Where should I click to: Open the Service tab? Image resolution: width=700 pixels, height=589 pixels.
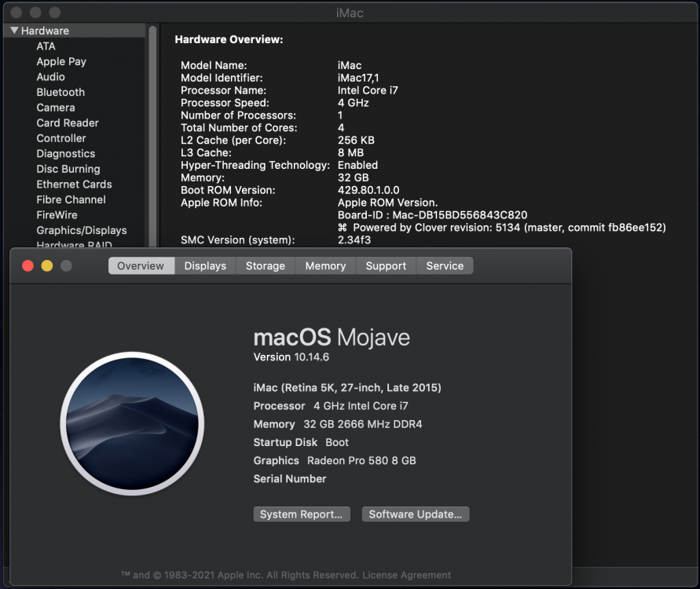tap(445, 266)
